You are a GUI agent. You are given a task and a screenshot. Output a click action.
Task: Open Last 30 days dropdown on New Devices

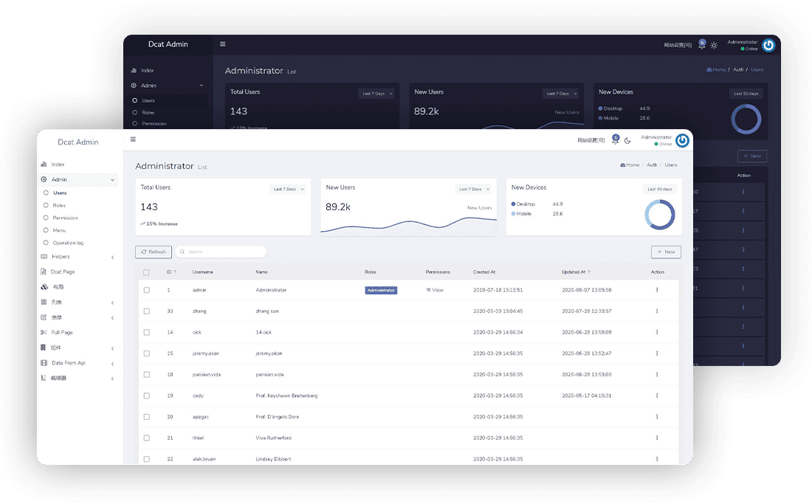pos(659,190)
